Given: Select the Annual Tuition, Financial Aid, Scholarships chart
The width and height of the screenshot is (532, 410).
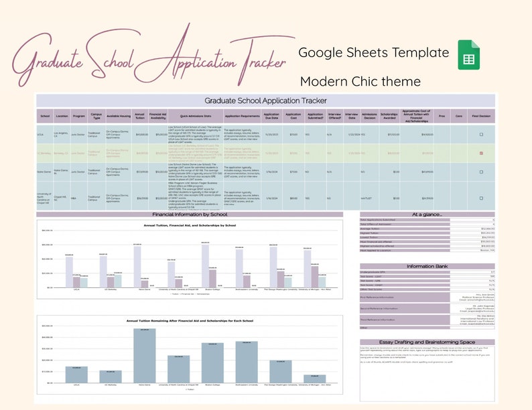Looking at the screenshot, I should coord(190,259).
